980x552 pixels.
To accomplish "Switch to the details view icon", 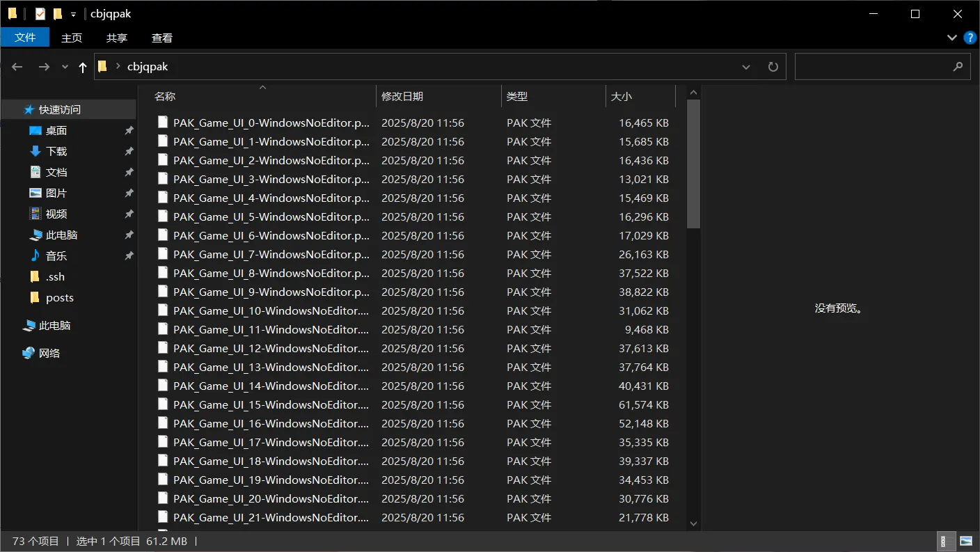I will pyautogui.click(x=947, y=541).
